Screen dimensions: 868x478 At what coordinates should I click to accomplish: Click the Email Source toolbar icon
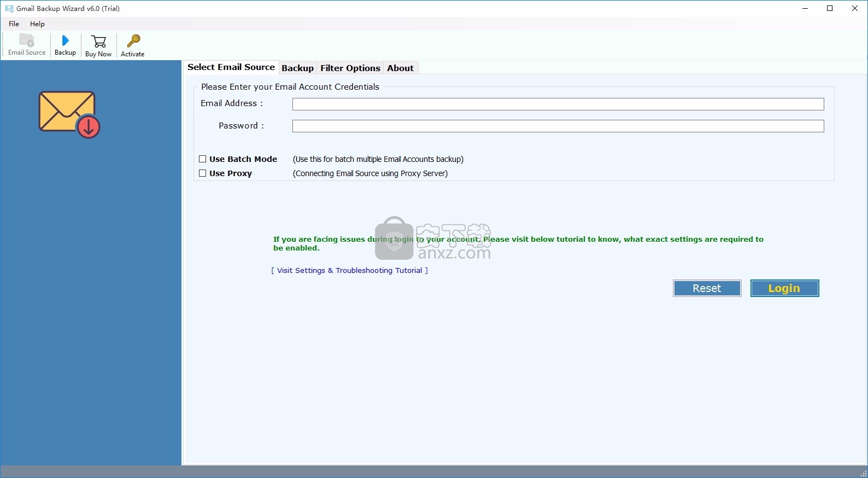coord(27,45)
